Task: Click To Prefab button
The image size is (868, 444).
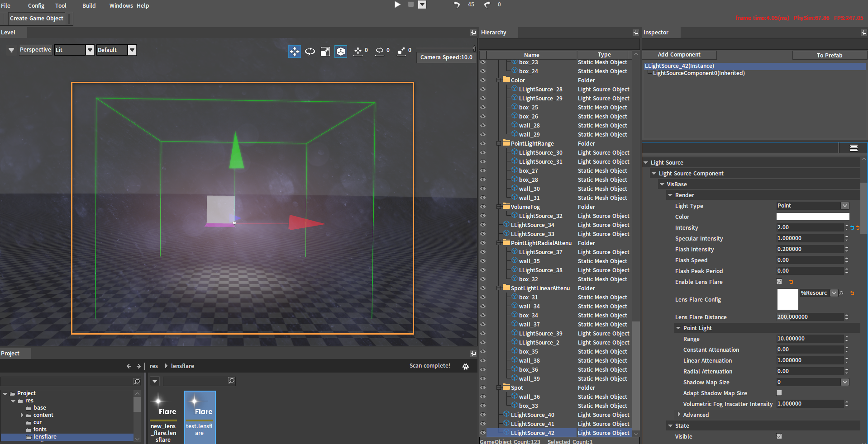Action: point(830,55)
